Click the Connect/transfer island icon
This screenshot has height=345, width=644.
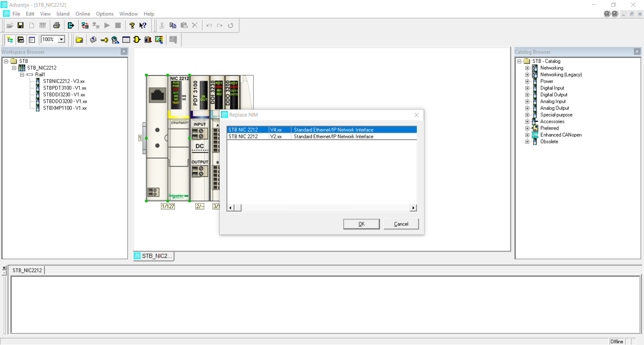click(85, 25)
